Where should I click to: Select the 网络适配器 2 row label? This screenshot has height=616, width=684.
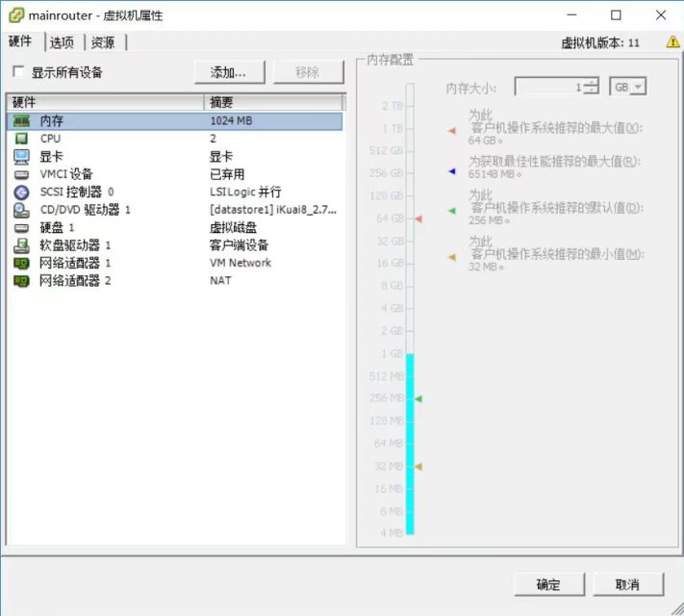click(75, 281)
